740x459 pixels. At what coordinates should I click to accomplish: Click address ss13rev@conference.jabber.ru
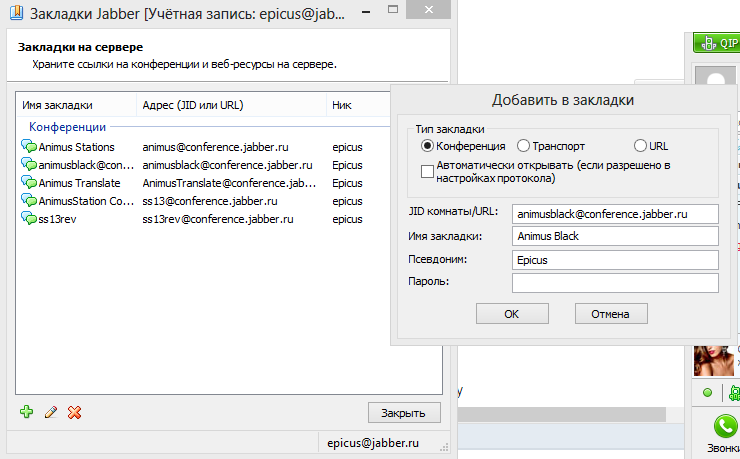pyautogui.click(x=218, y=219)
